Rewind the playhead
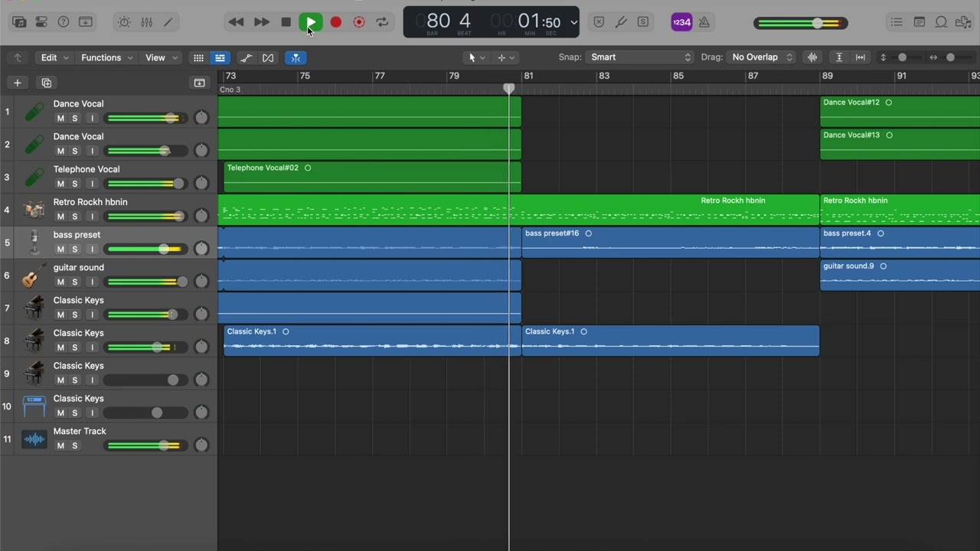Viewport: 980px width, 551px height. coord(236,22)
